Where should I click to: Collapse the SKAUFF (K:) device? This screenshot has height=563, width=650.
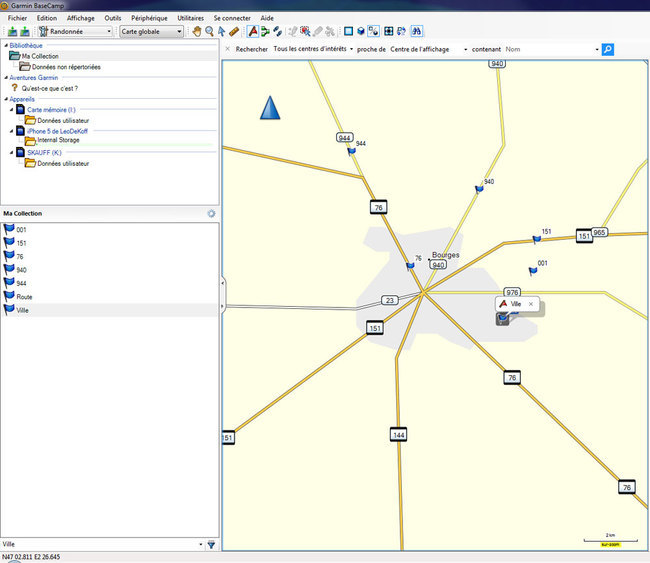point(12,153)
